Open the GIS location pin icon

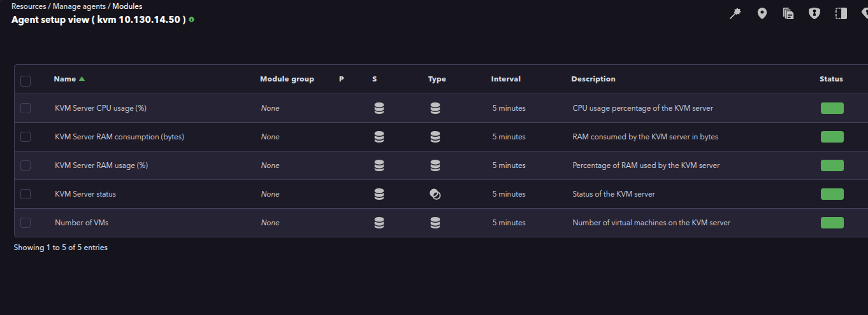[x=762, y=13]
